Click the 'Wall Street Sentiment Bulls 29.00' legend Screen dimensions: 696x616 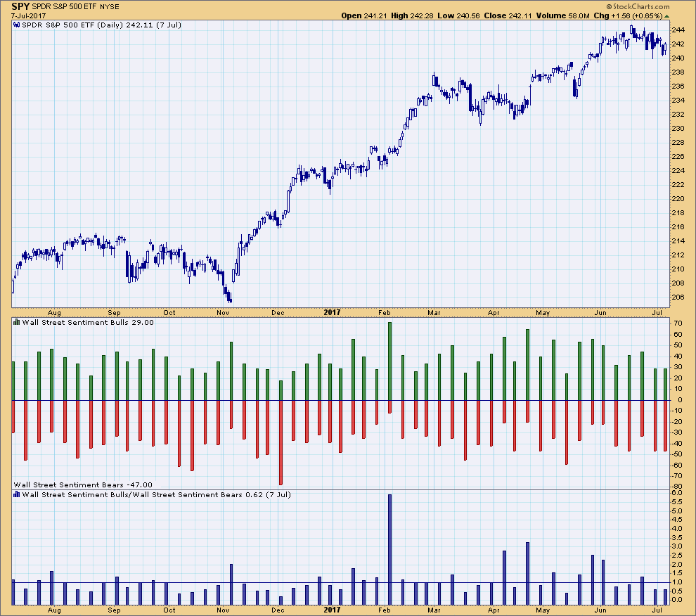[88, 323]
